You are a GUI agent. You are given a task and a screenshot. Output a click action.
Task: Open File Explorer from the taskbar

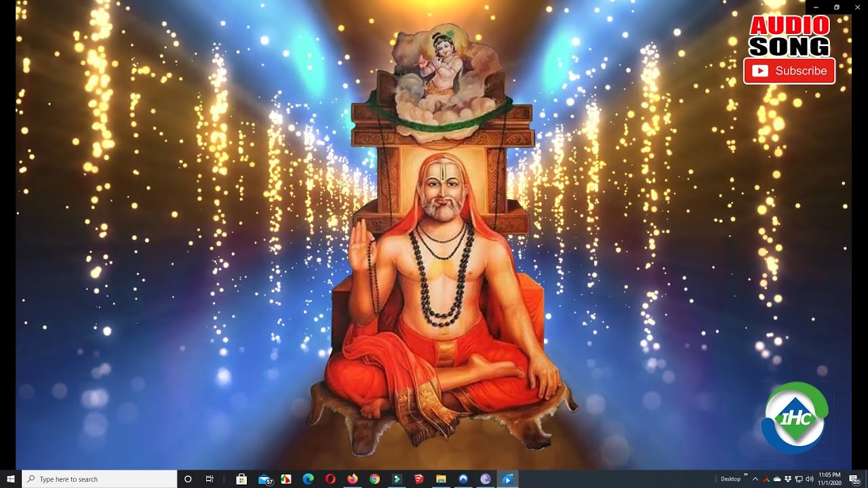(441, 479)
